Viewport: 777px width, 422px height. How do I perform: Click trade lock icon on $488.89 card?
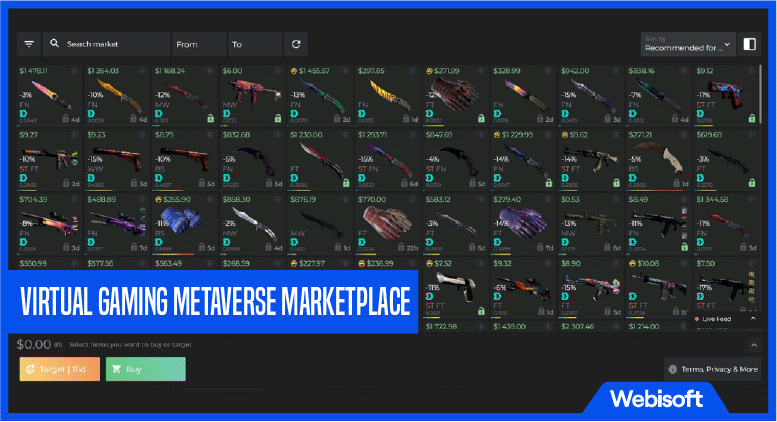(134, 247)
